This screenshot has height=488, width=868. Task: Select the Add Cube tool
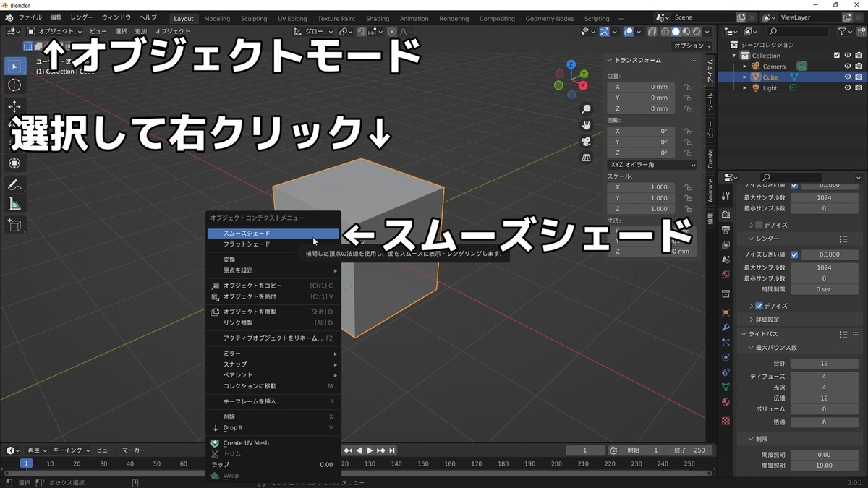coord(14,225)
